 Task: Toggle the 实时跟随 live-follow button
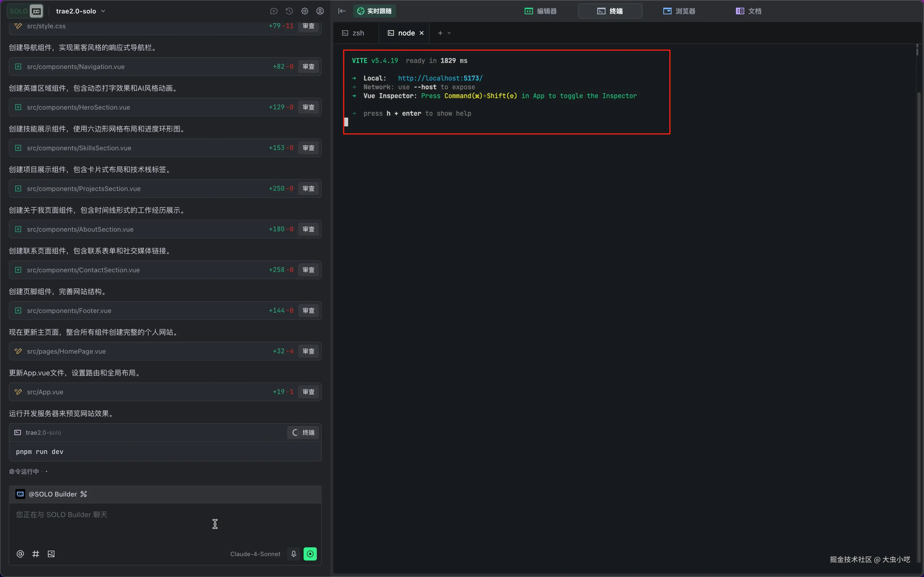[374, 11]
